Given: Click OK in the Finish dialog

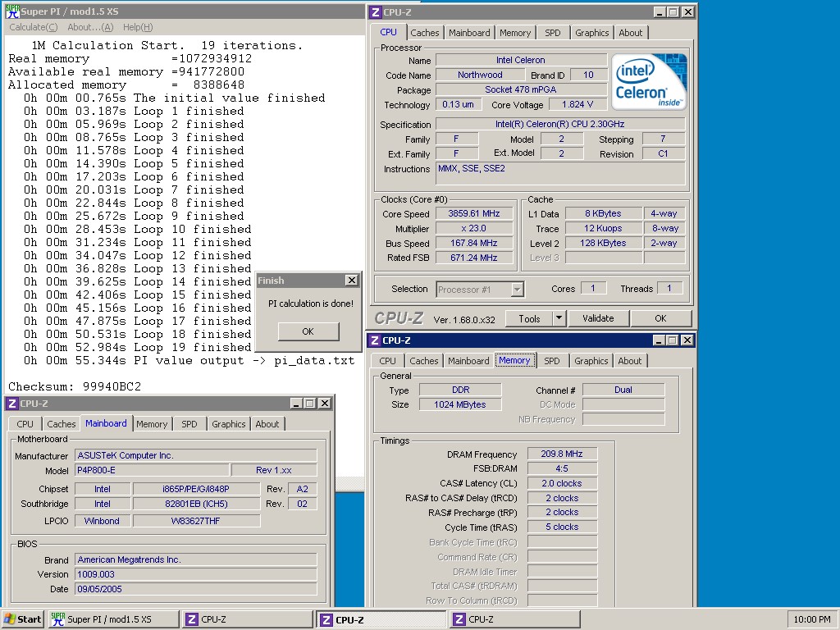Looking at the screenshot, I should [x=308, y=331].
